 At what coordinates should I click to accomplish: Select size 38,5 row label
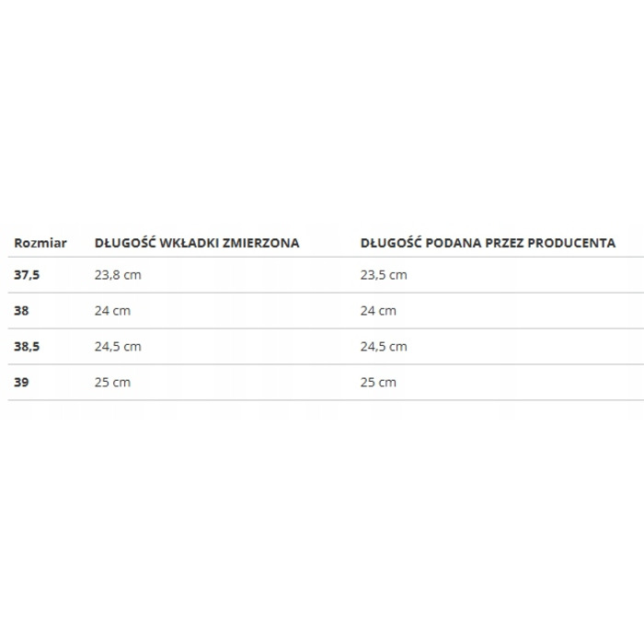tap(27, 346)
